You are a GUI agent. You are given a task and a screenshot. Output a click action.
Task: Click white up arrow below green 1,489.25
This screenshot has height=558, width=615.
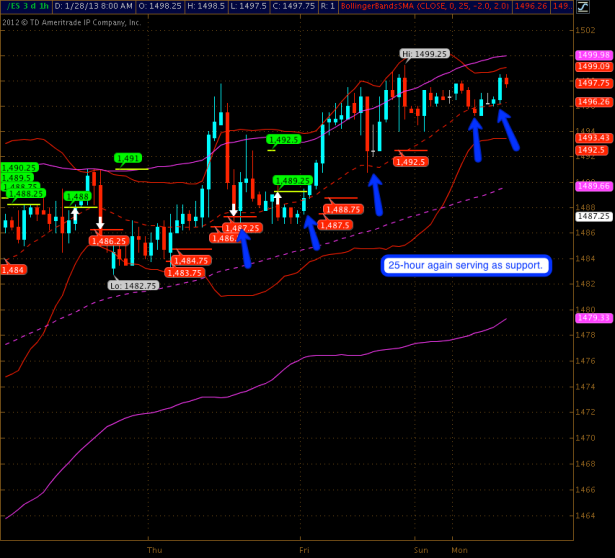pyautogui.click(x=277, y=198)
